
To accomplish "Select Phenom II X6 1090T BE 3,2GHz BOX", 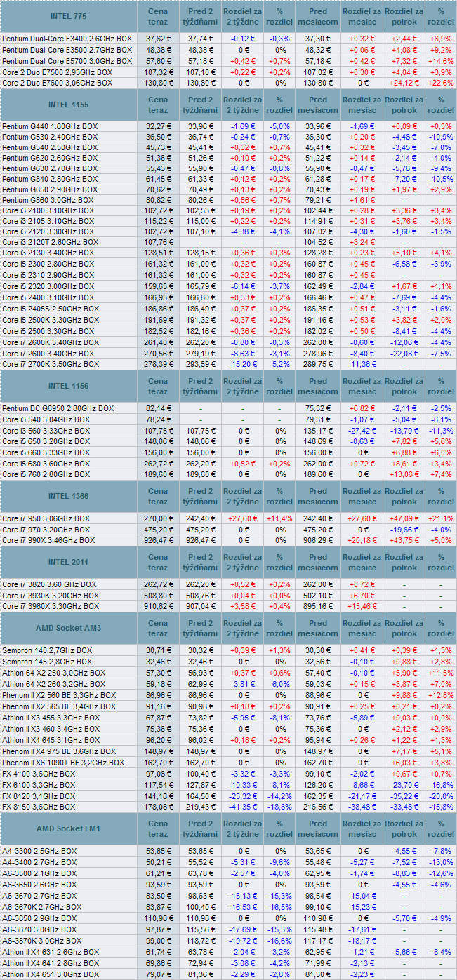I will coord(63,763).
